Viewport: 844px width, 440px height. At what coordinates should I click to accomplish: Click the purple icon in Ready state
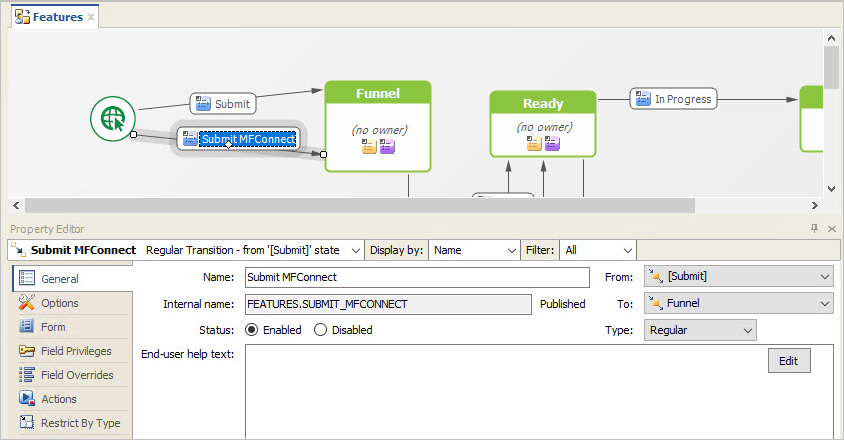552,144
